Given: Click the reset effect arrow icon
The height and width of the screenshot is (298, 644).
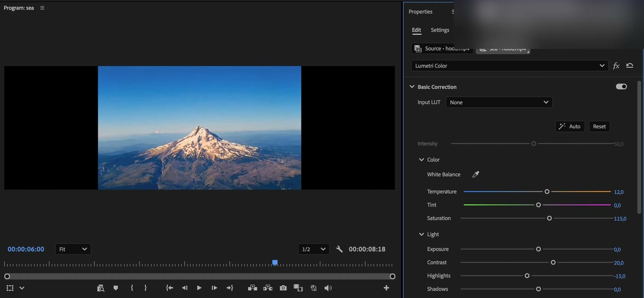Looking at the screenshot, I should pos(630,66).
